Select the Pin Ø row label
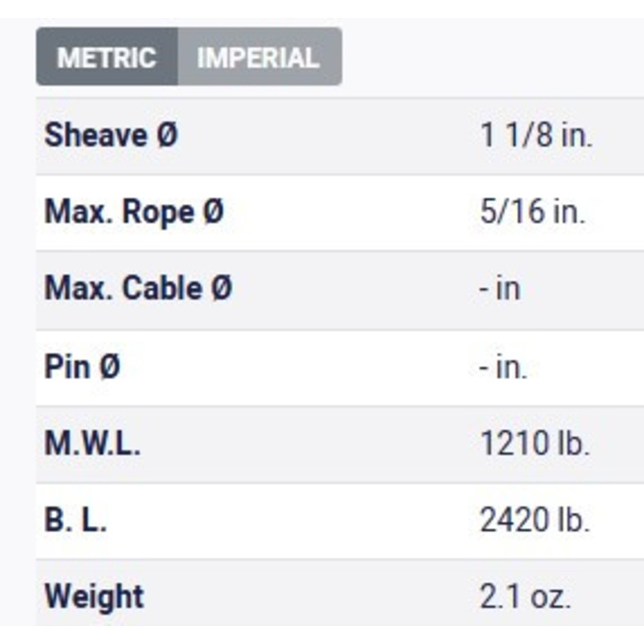The height and width of the screenshot is (644, 644). 83,366
